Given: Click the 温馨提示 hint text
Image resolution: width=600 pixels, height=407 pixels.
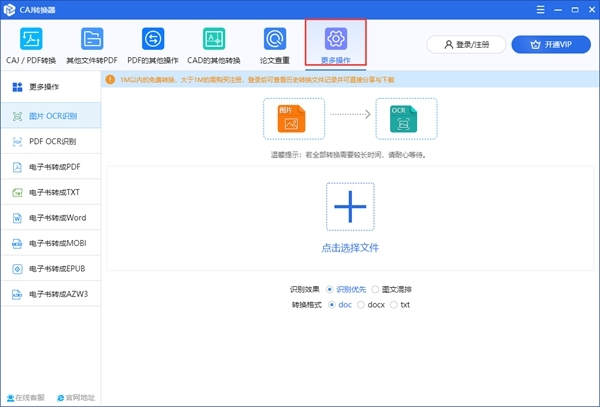Looking at the screenshot, I should pos(349,155).
